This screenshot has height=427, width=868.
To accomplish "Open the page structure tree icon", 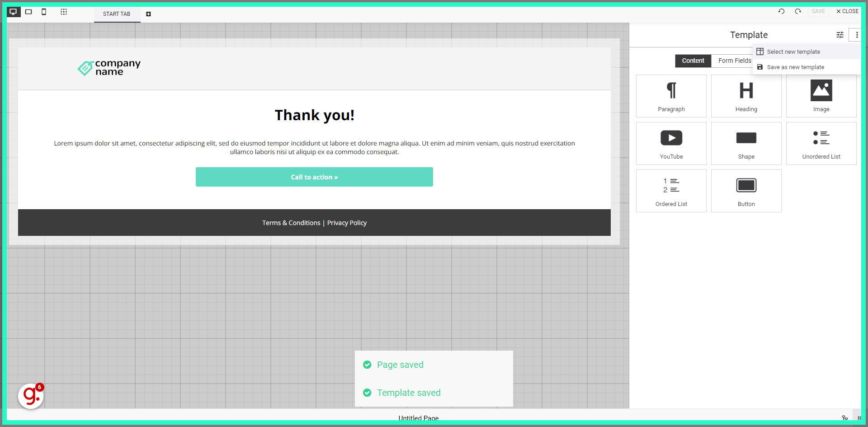I will [845, 418].
